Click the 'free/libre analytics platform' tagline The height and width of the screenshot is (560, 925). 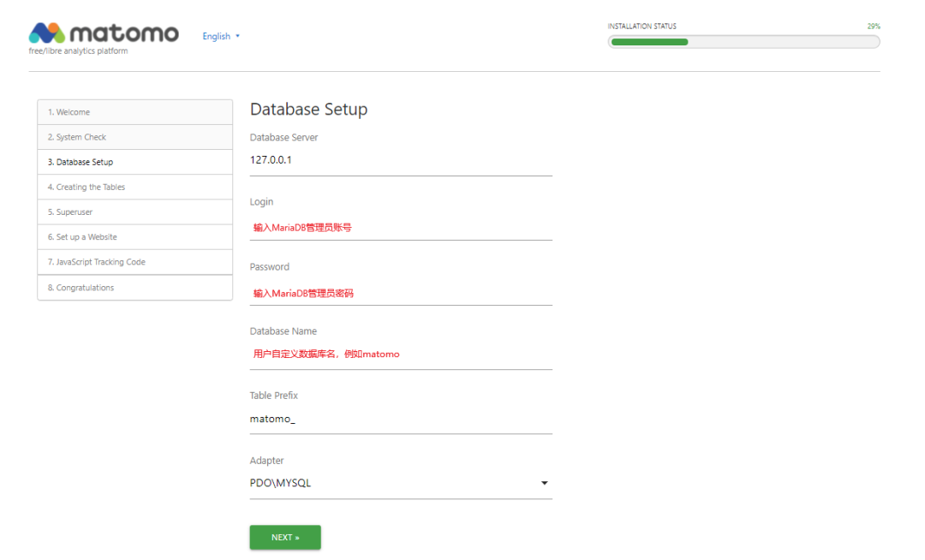coord(78,51)
